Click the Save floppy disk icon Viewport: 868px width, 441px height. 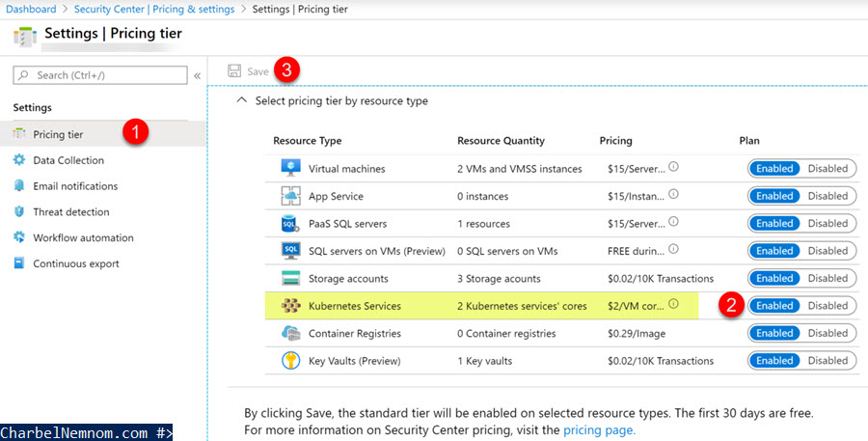[x=234, y=70]
